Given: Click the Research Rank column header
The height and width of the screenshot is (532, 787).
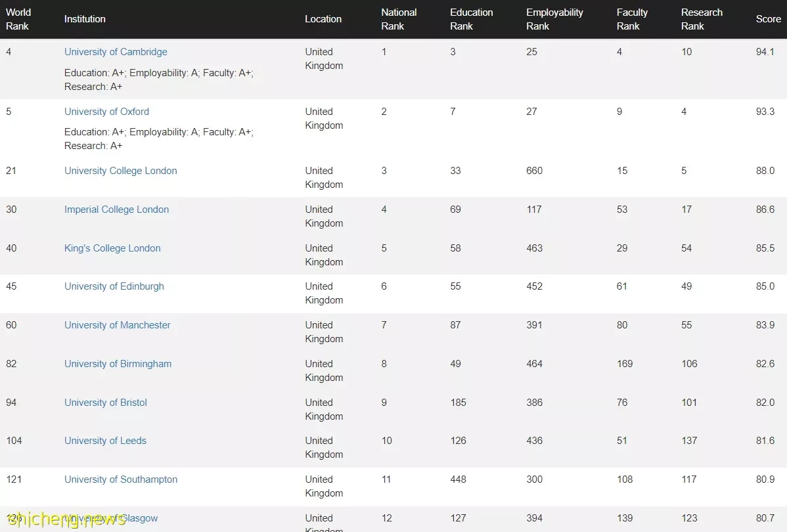Looking at the screenshot, I should click(x=702, y=19).
